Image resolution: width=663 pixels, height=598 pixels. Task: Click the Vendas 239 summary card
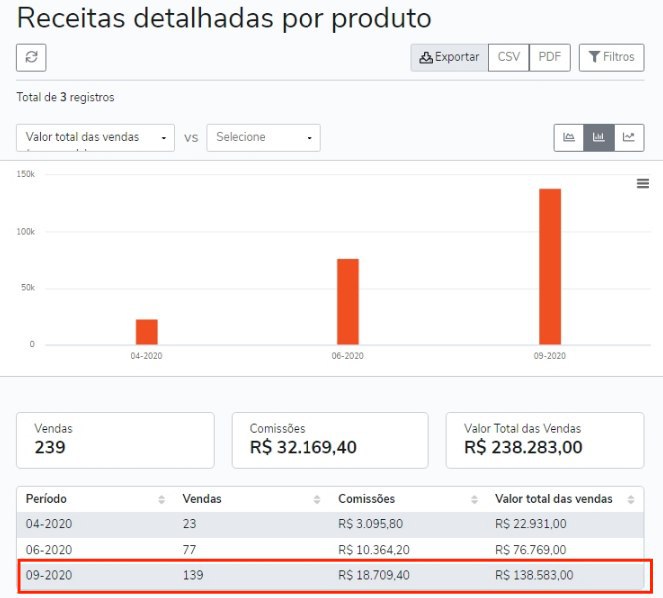click(115, 440)
